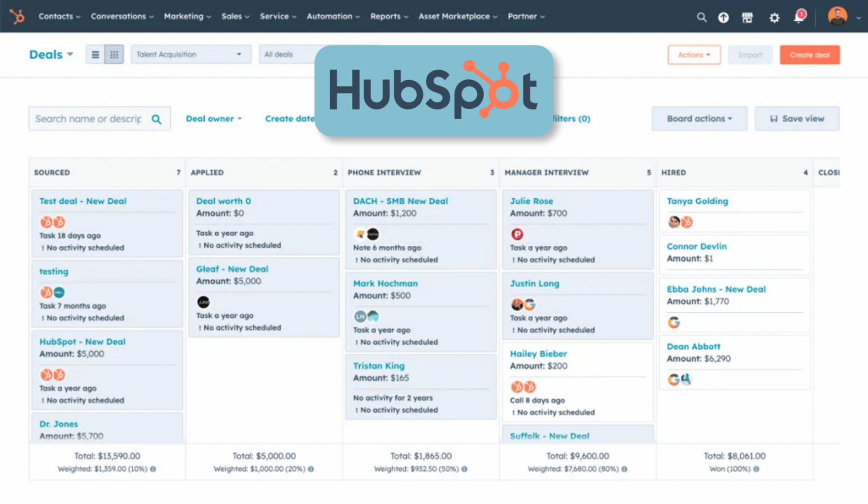This screenshot has width=868, height=504.
Task: Open the Connor Devlin deal
Action: 697,246
